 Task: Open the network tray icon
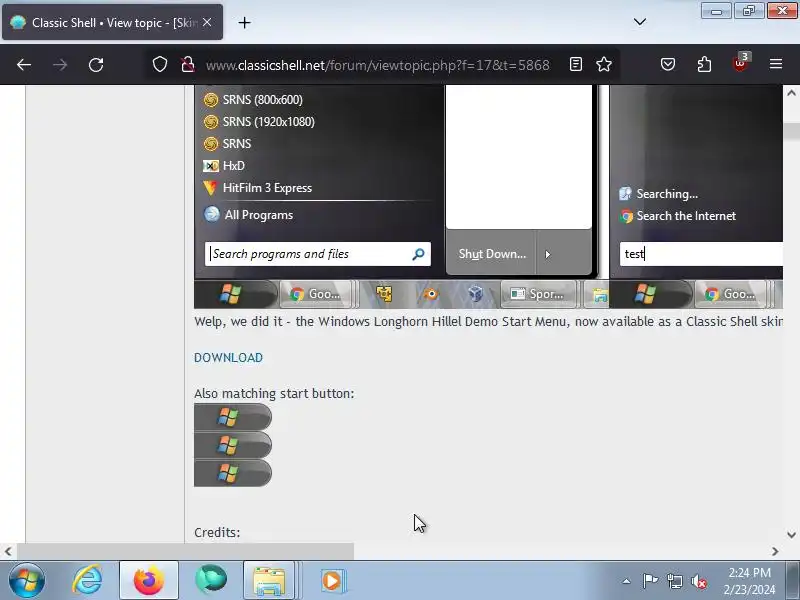(x=674, y=581)
